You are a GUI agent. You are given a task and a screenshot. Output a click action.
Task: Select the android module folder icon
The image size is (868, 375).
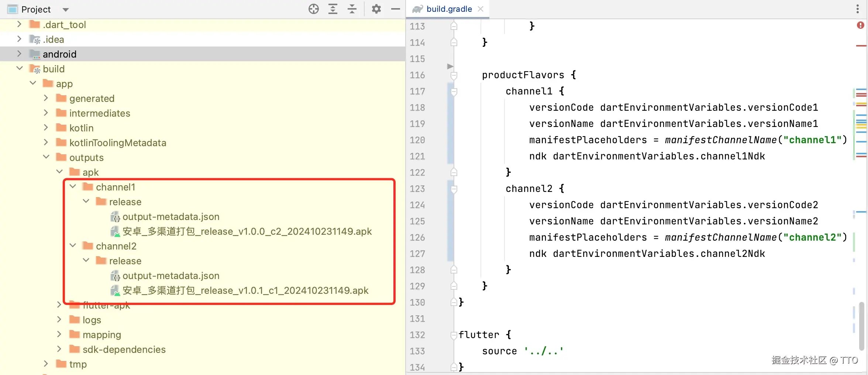35,54
